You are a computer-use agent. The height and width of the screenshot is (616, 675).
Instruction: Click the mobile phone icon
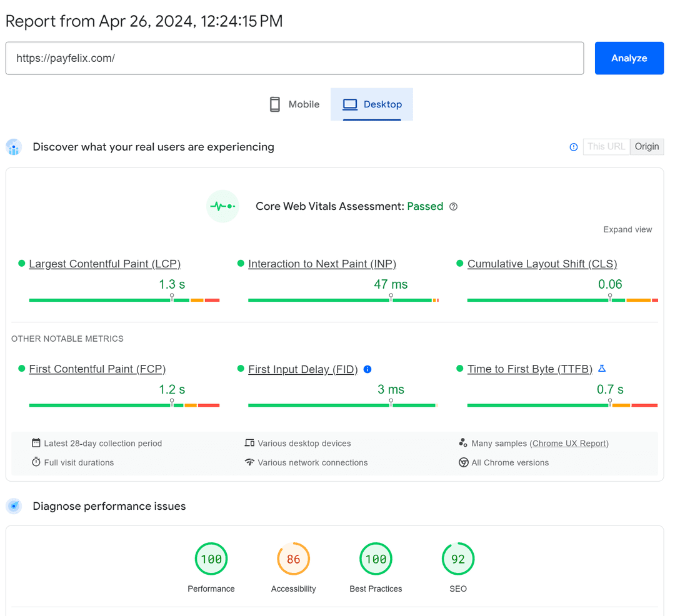tap(274, 104)
